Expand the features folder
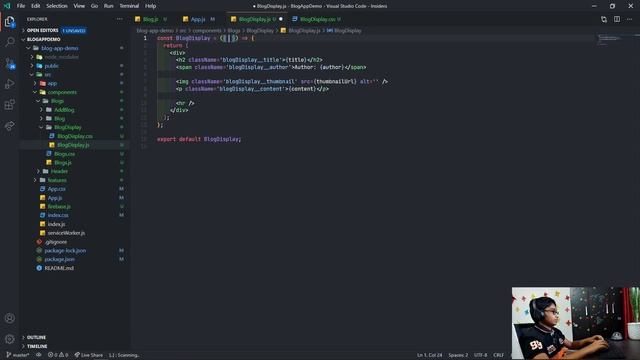Image resolution: width=640 pixels, height=360 pixels. (x=57, y=180)
